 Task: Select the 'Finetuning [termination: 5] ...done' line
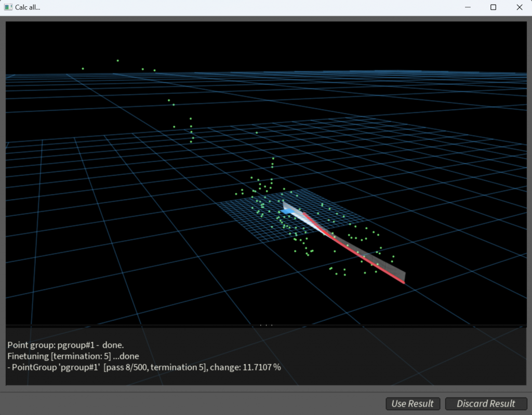[x=73, y=356]
